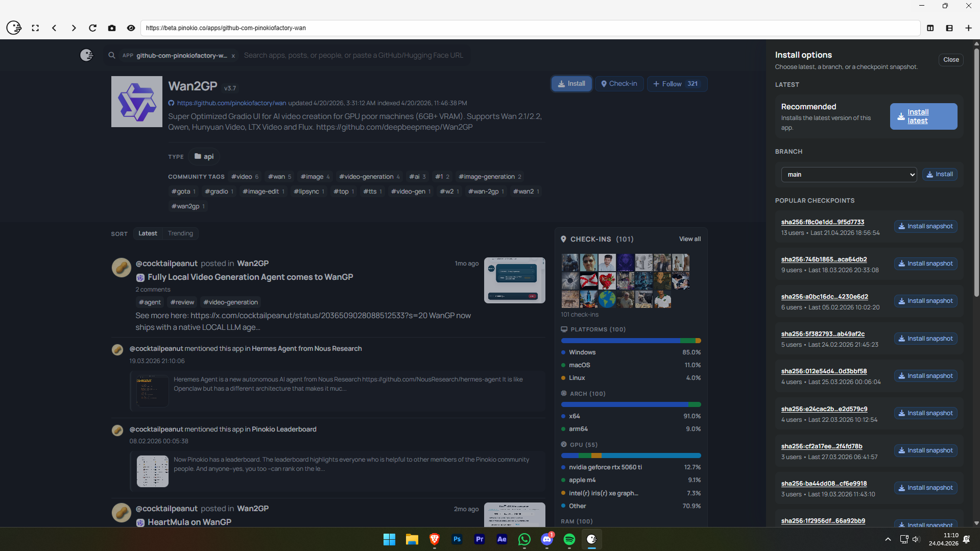Click the Pinokio logo beside the search bar
The image size is (980, 551).
[x=87, y=55]
